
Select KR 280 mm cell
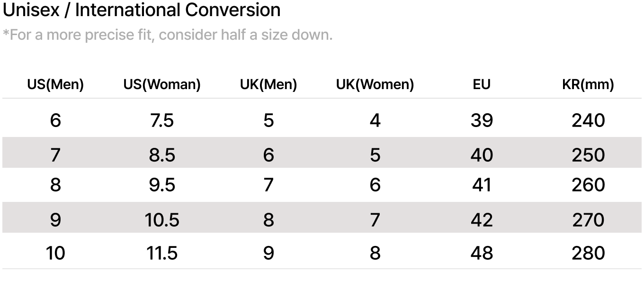(588, 253)
